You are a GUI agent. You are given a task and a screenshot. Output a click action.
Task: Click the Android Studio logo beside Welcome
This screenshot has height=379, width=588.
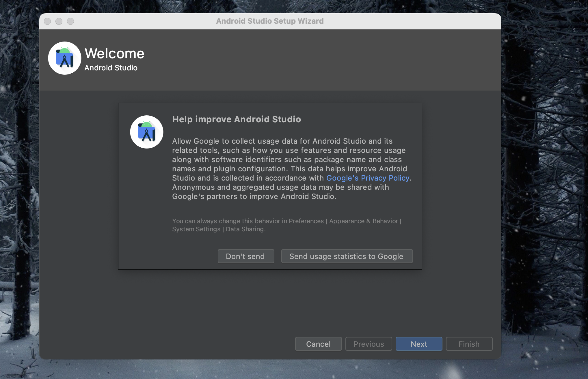[x=64, y=58]
